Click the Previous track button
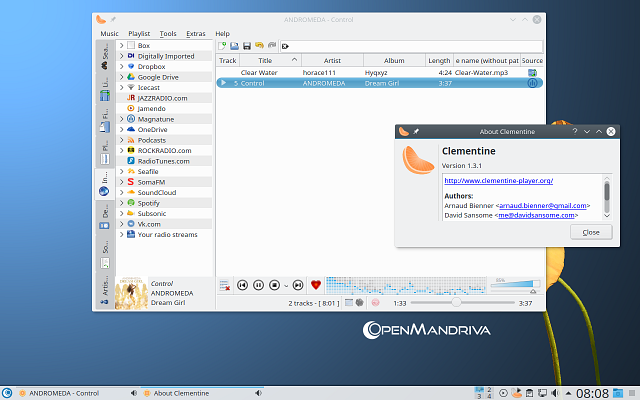The image size is (640, 400). click(242, 285)
